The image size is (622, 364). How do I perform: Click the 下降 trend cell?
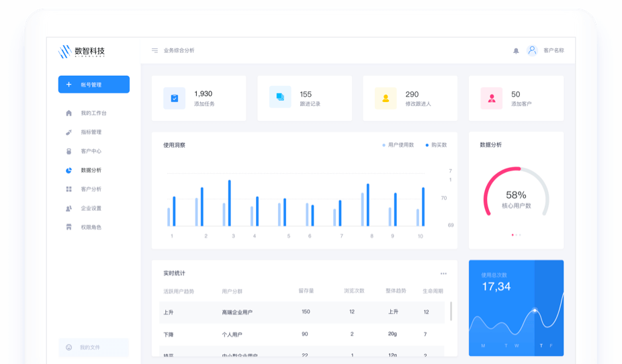168,334
